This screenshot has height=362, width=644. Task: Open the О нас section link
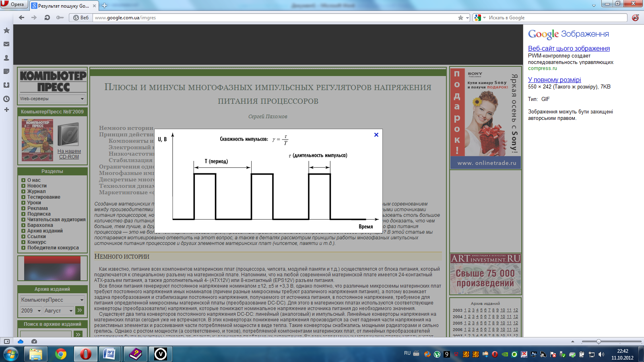pyautogui.click(x=34, y=180)
